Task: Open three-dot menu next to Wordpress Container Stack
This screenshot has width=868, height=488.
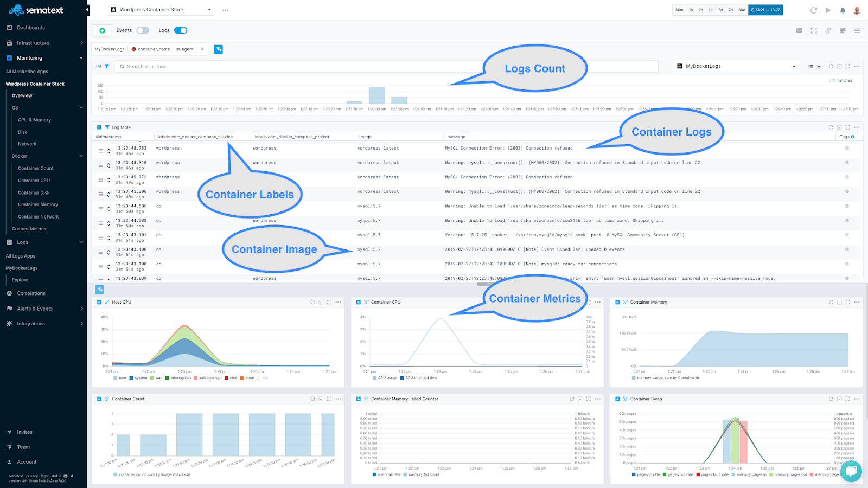Action: (226, 10)
